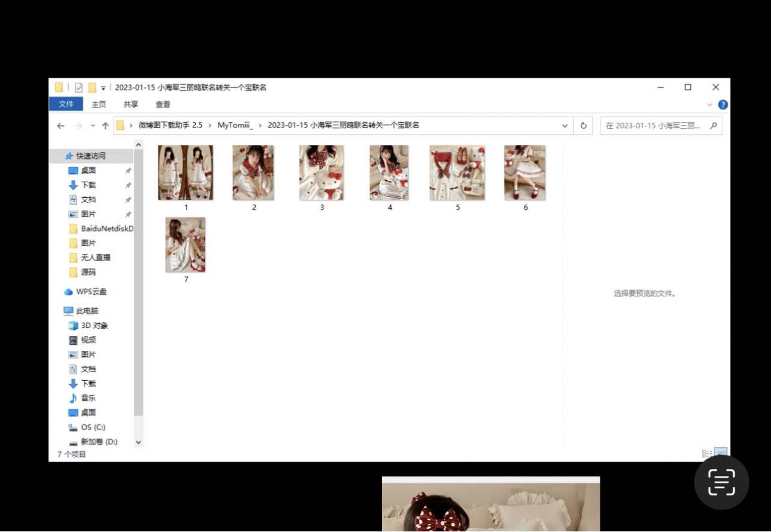Click the search magnifier icon
This screenshot has width=771, height=532.
tap(714, 126)
